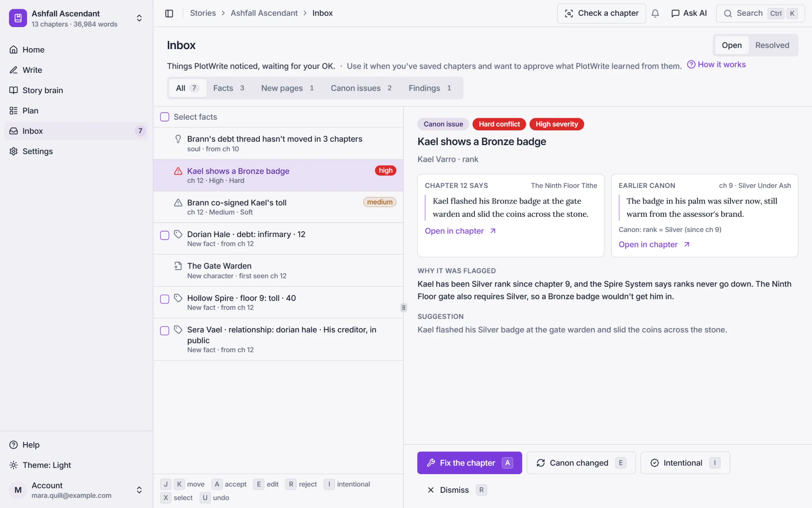Viewport: 812px width, 508px height.
Task: Click the tag icon for Dorian Hale debt
Action: 178,234
